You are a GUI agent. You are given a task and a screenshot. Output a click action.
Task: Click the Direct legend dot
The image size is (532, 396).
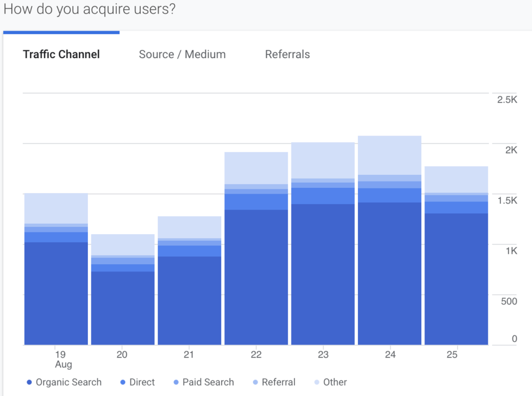point(124,382)
